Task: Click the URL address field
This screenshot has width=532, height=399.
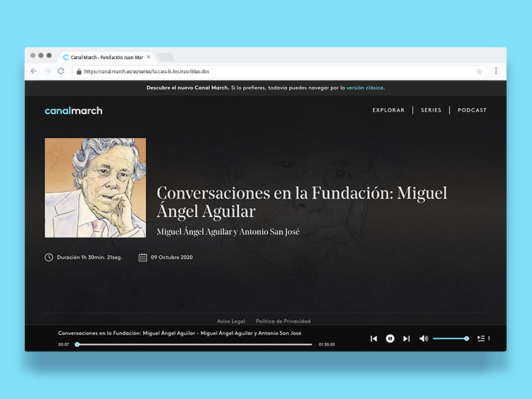Action: coord(279,71)
